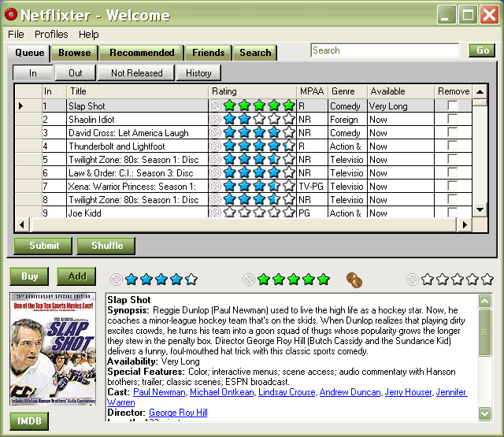
Task: Clear rating icon for Thunderbolt and Lightfoot row
Action: click(x=215, y=146)
